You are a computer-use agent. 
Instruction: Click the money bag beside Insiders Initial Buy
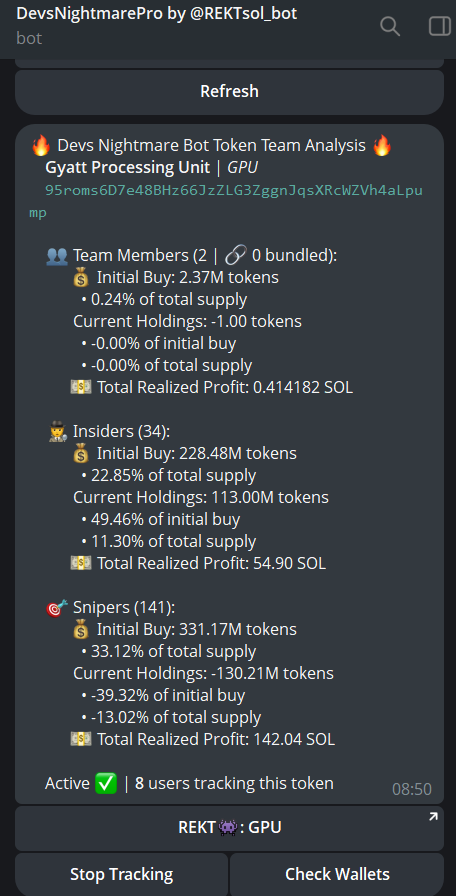pyautogui.click(x=82, y=454)
